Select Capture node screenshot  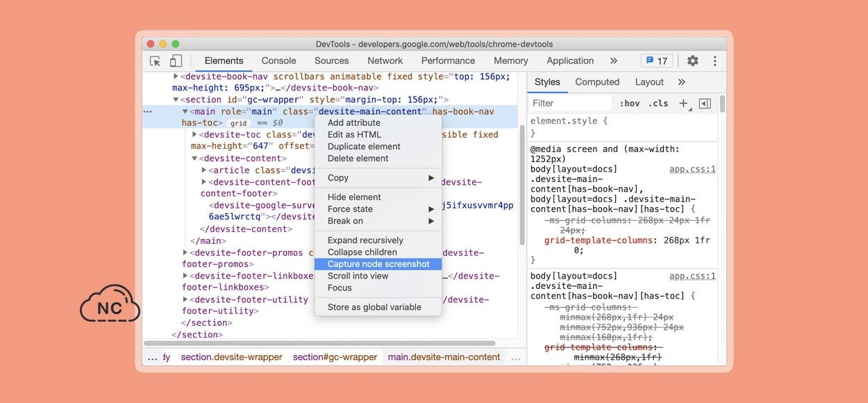coord(378,264)
